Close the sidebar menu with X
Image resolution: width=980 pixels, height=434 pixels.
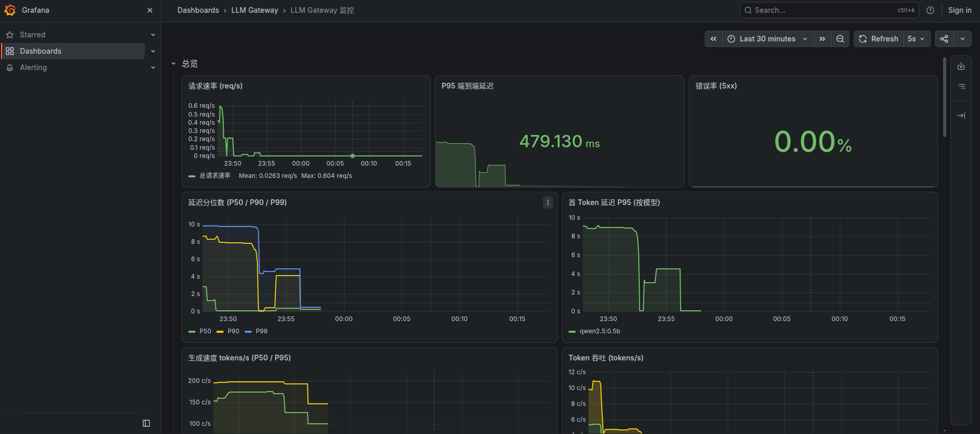point(150,10)
